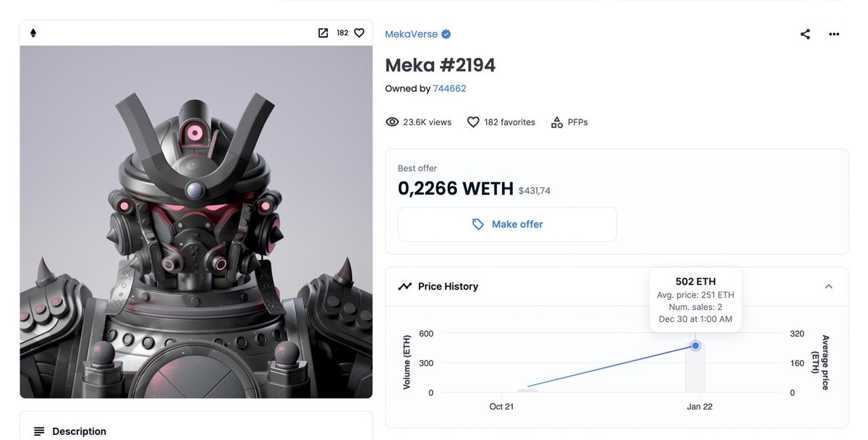Click the Ethereum logo above the image

(x=33, y=33)
